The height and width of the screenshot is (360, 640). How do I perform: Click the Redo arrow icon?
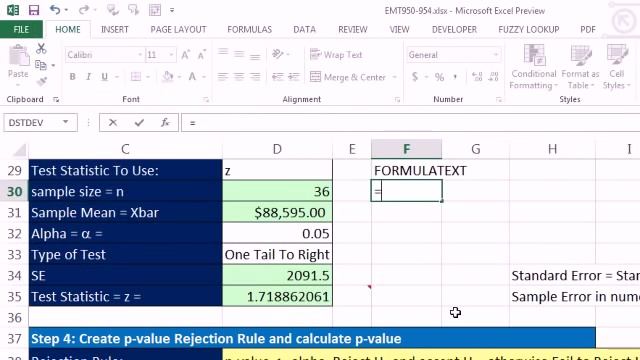[x=83, y=10]
